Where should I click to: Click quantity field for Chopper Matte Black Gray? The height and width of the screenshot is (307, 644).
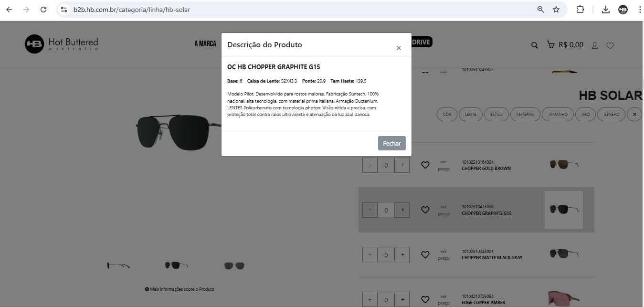coord(386,255)
